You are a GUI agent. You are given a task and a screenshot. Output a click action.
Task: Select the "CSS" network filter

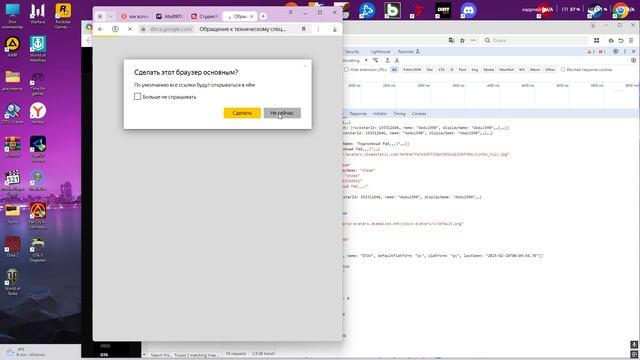click(441, 70)
